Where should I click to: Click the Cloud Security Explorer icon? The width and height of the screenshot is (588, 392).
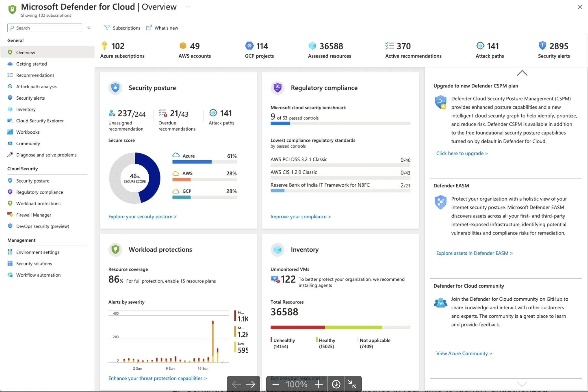[10, 121]
